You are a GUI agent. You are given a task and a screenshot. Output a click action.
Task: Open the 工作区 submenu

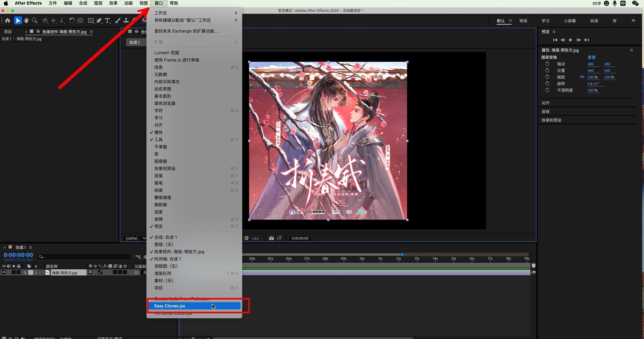pyautogui.click(x=195, y=13)
